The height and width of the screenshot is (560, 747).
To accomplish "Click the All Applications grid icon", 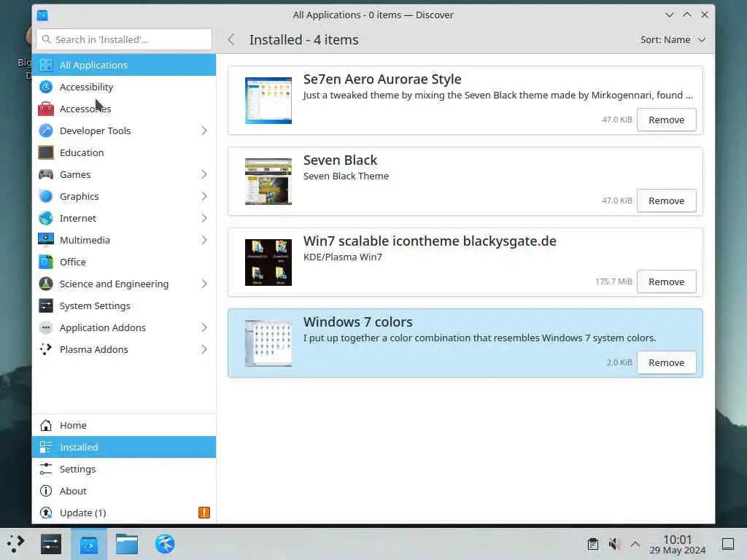I will [x=46, y=65].
